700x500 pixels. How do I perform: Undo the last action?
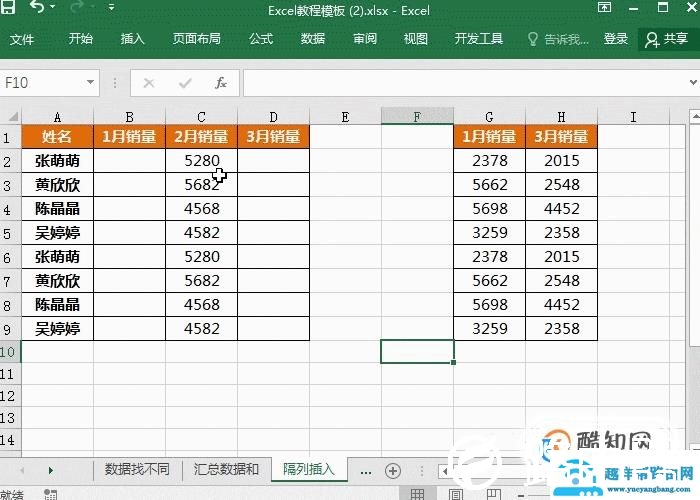37,7
